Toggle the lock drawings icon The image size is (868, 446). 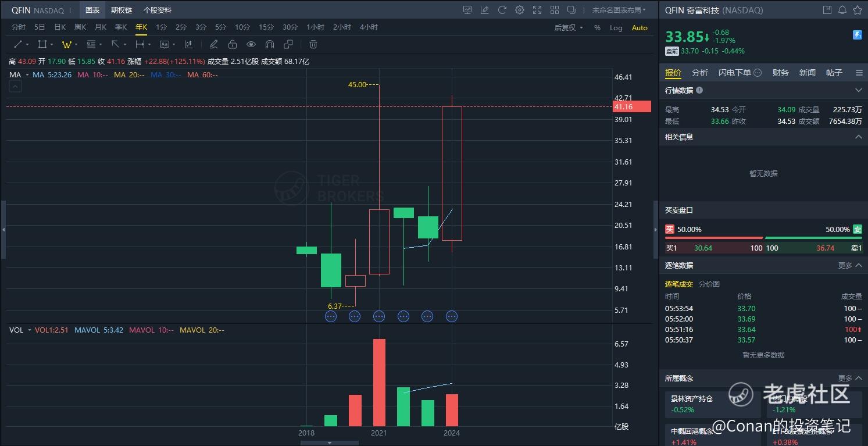tap(233, 44)
